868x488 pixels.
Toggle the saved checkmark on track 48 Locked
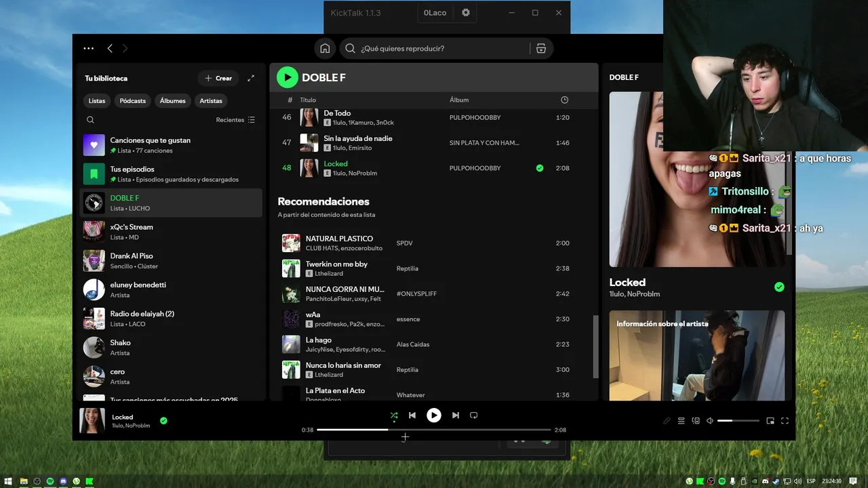(540, 168)
